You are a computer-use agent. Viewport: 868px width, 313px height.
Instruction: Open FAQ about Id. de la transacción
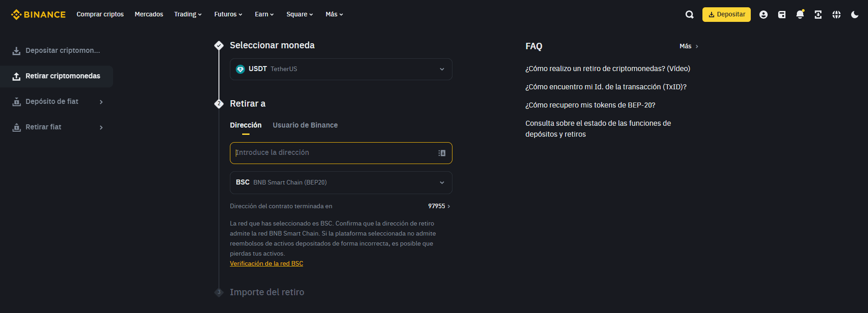point(606,87)
